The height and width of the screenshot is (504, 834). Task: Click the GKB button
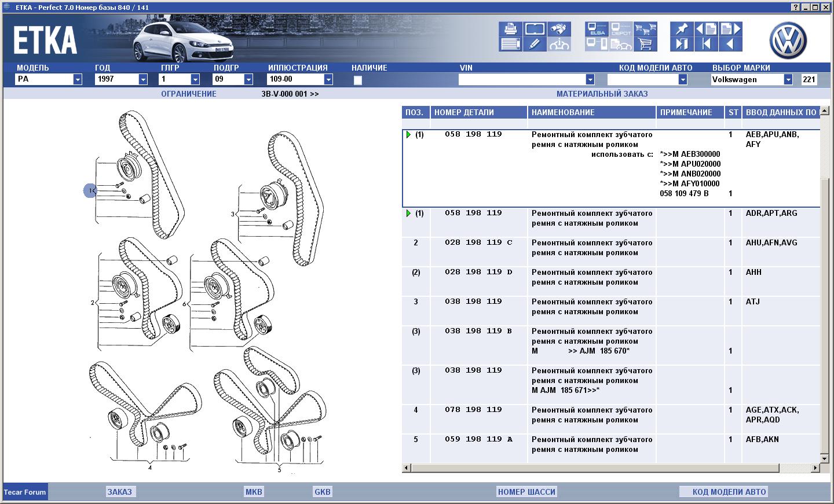(x=323, y=492)
